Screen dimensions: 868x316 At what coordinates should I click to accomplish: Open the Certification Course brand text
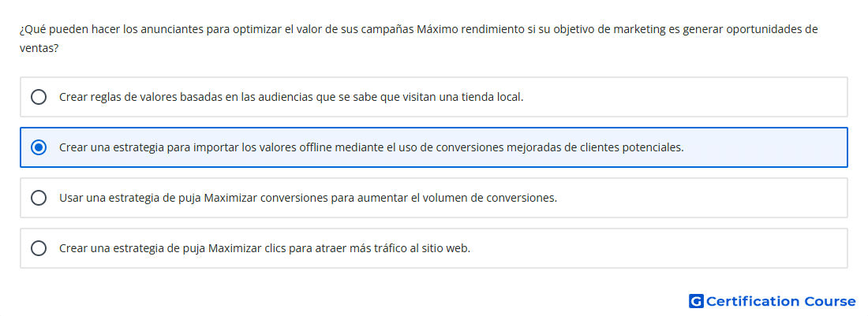pyautogui.click(x=781, y=301)
